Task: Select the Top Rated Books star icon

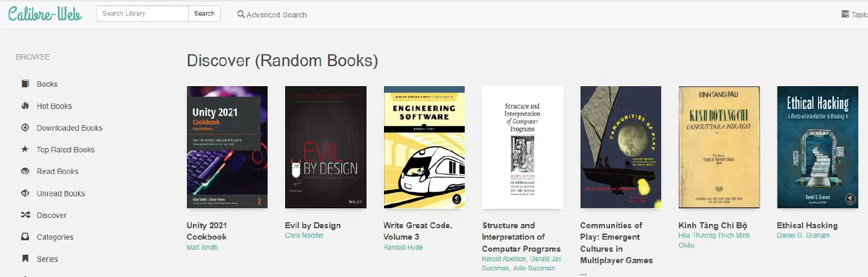Action: click(x=25, y=149)
